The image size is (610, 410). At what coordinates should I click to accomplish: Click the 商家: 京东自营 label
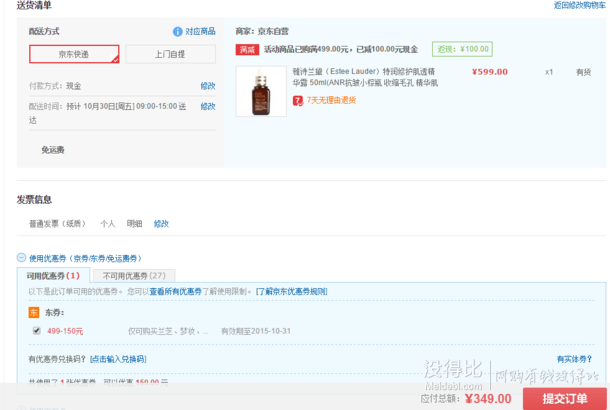pyautogui.click(x=262, y=31)
